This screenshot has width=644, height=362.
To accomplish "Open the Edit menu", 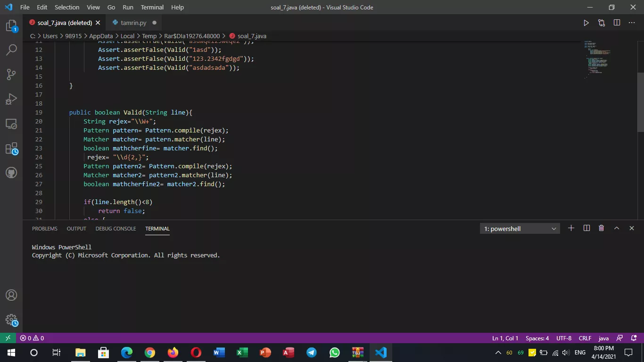I will coord(42,7).
